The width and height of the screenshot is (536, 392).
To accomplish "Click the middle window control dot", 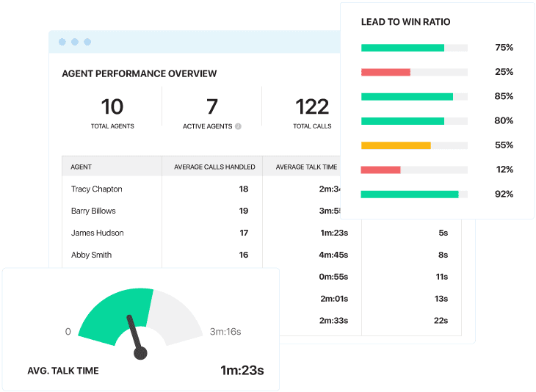I will tap(75, 42).
